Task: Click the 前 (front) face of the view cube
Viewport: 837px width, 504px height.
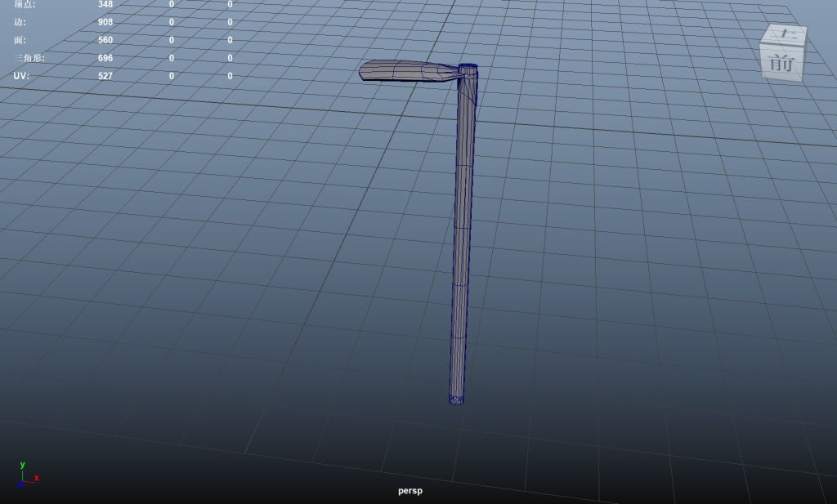Action: tap(781, 64)
